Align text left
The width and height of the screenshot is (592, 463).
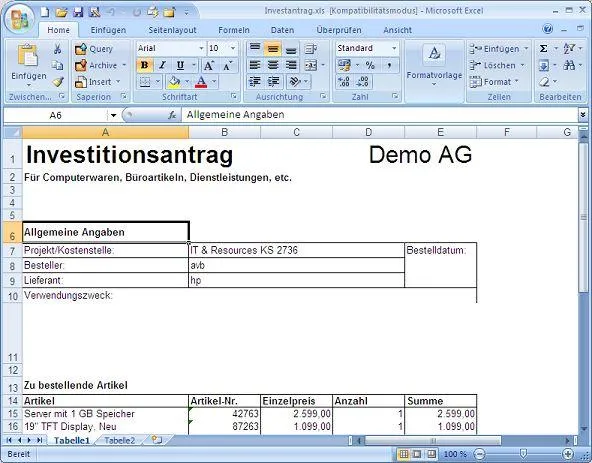255,65
